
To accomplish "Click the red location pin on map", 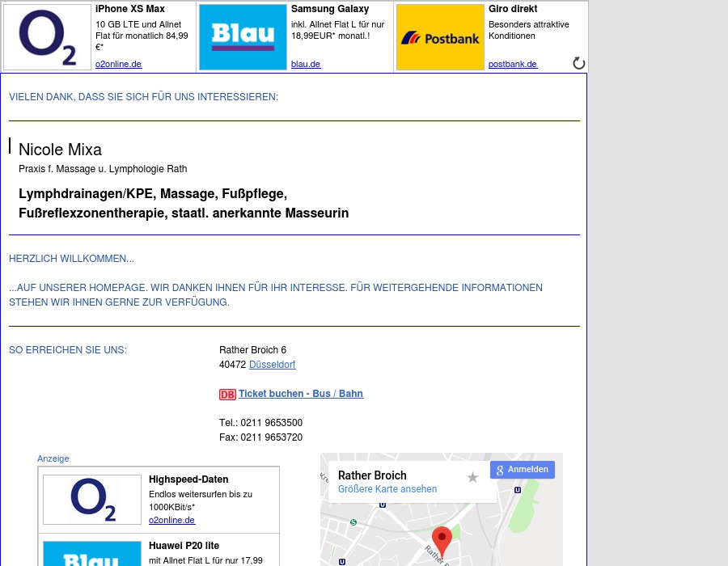I will click(442, 539).
